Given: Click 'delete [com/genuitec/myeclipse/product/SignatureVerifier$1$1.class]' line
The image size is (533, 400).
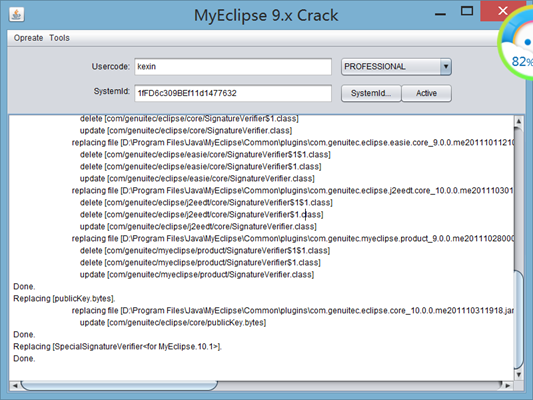Looking at the screenshot, I should pyautogui.click(x=205, y=250).
